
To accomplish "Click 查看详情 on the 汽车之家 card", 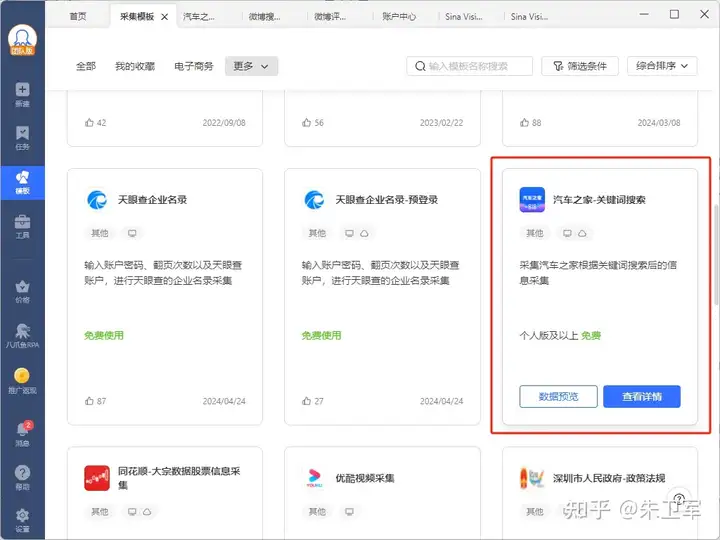I will click(x=641, y=396).
